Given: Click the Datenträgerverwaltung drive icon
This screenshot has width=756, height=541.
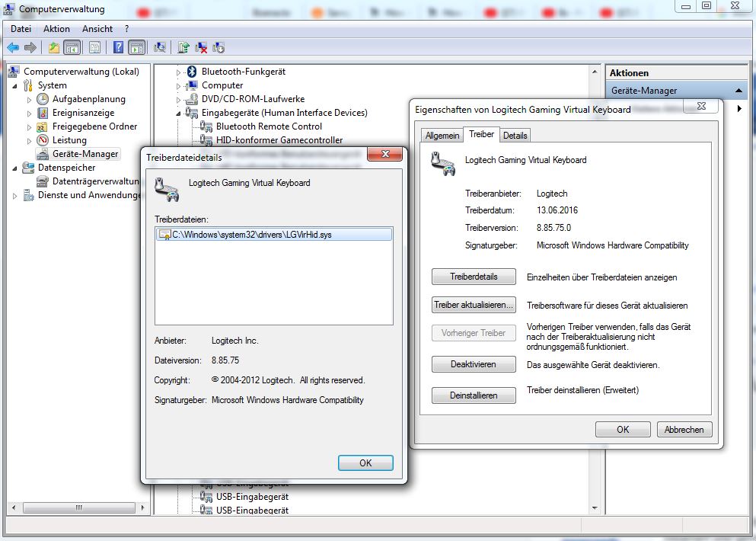Looking at the screenshot, I should (43, 181).
